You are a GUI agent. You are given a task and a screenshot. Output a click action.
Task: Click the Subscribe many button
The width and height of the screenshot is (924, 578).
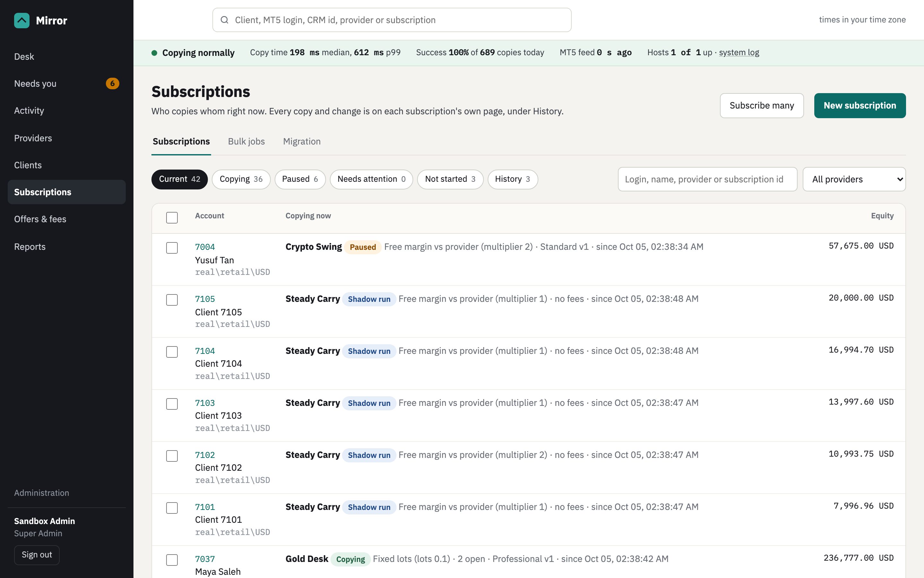point(761,106)
